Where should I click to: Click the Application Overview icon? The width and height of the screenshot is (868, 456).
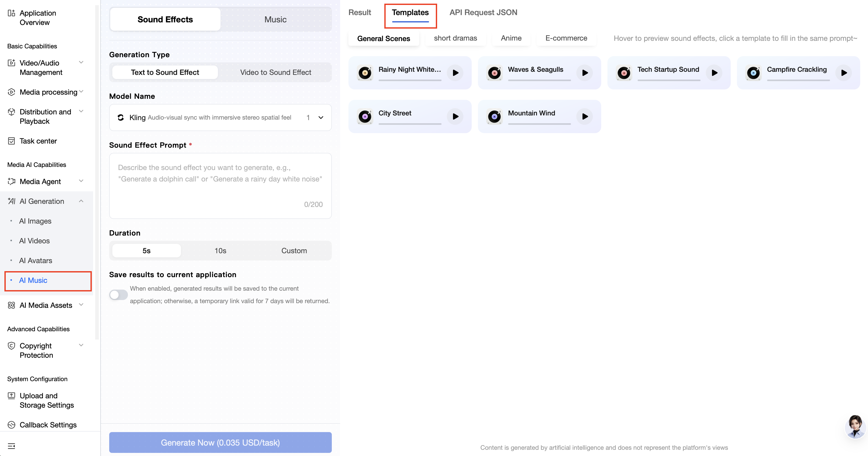coord(11,13)
